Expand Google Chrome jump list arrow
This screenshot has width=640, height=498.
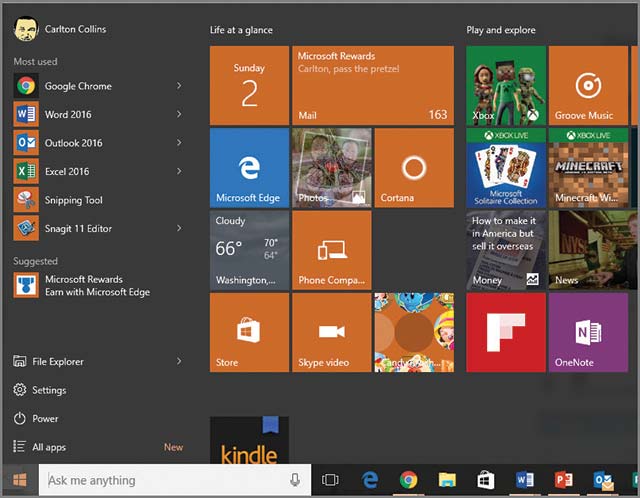179,86
